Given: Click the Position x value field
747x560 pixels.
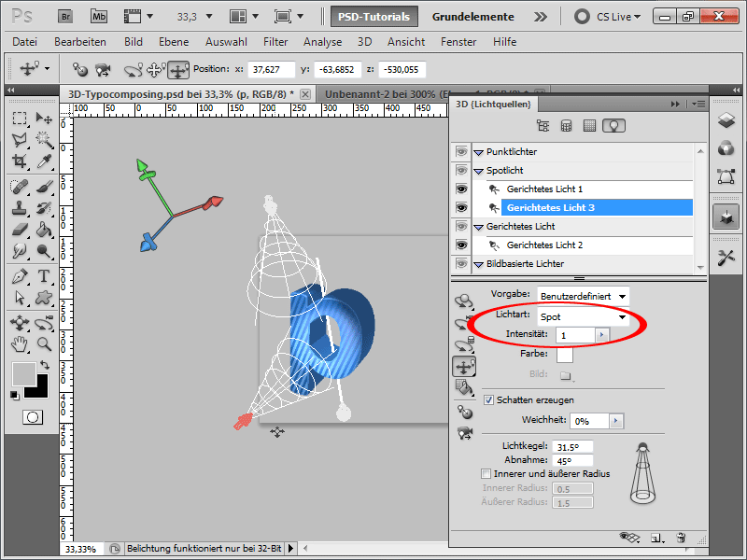Looking at the screenshot, I should pos(272,69).
